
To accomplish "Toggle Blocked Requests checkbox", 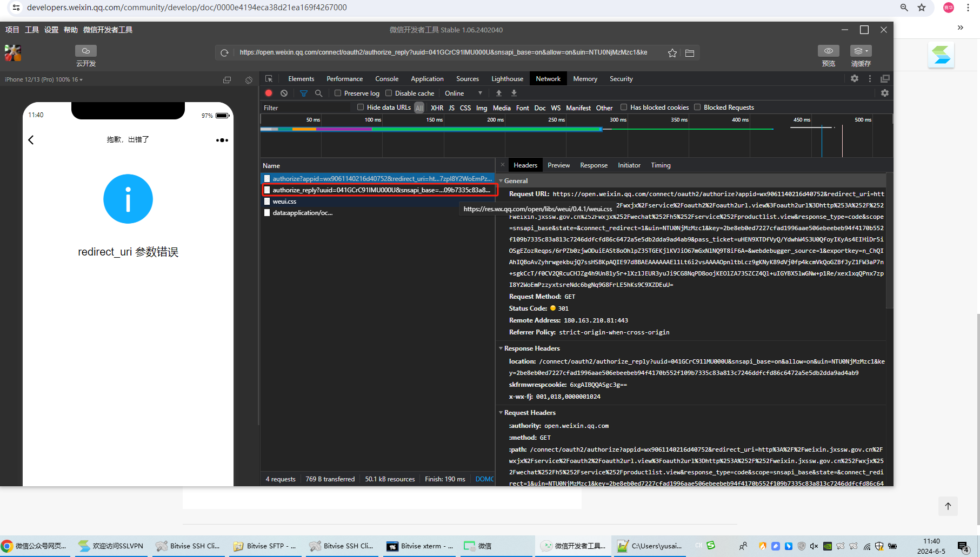I will pyautogui.click(x=697, y=107).
